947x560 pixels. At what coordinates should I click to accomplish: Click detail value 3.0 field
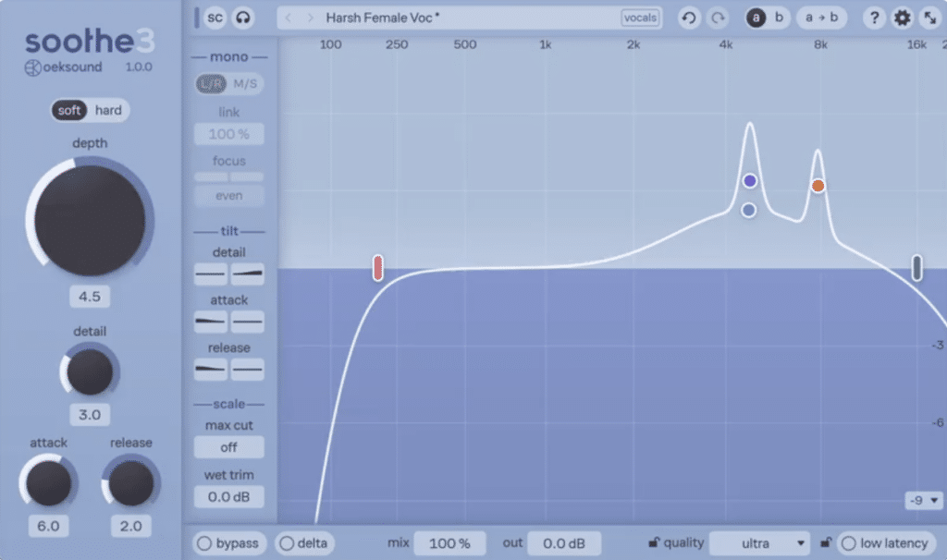[x=90, y=415]
